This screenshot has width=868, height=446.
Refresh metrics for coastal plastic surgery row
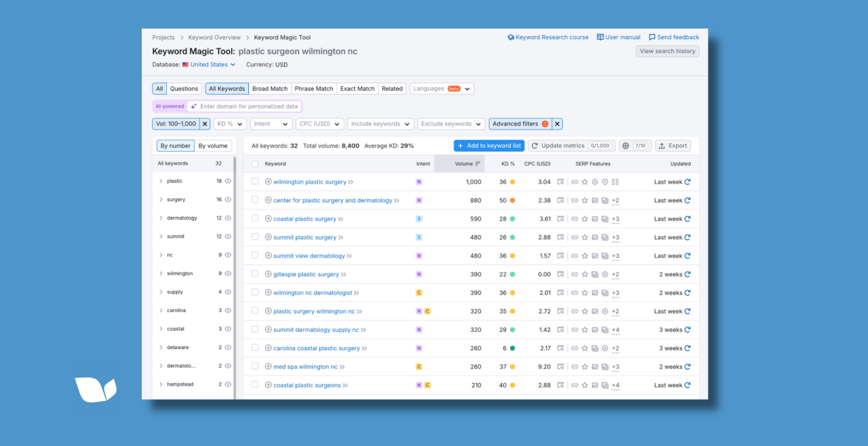[687, 219]
